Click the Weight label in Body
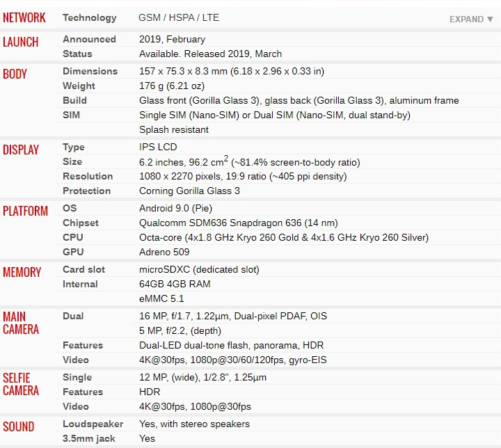 79,86
